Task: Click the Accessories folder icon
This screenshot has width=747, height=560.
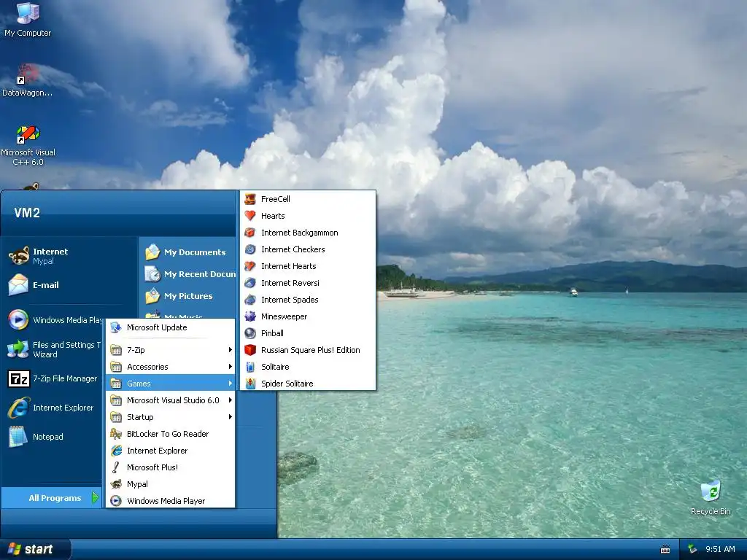Action: [116, 367]
